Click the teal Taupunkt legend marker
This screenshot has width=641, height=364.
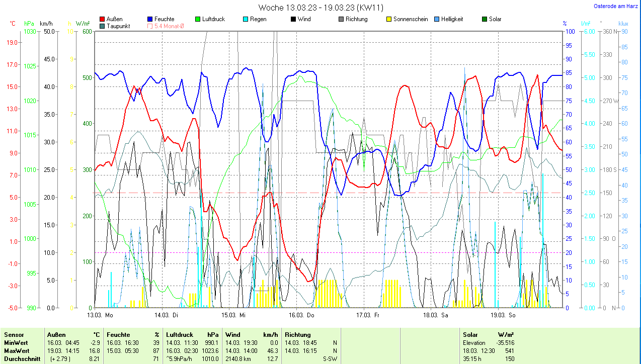point(103,26)
